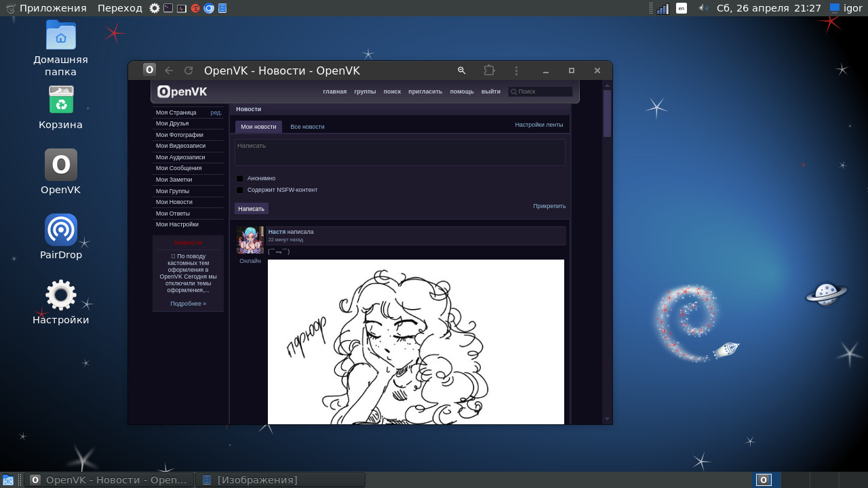Image resolution: width=868 pixels, height=488 pixels.
Task: Open the three-dot window menu
Action: (x=516, y=70)
